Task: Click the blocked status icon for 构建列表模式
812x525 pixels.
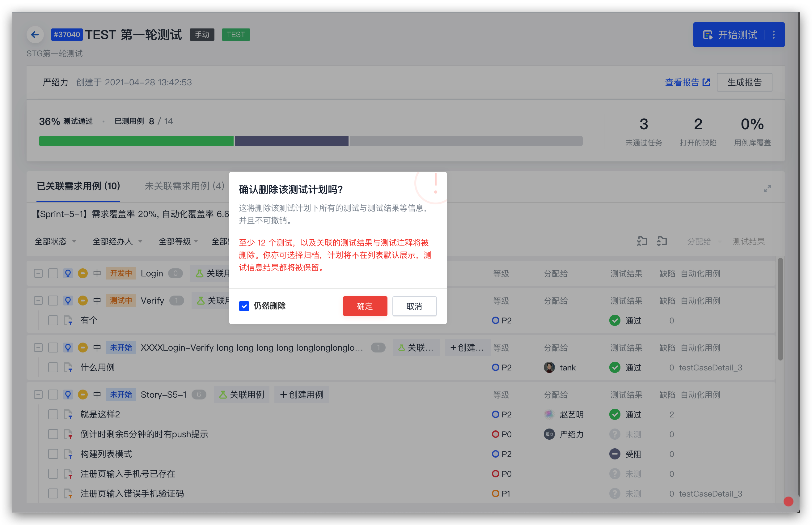Action: 615,454
